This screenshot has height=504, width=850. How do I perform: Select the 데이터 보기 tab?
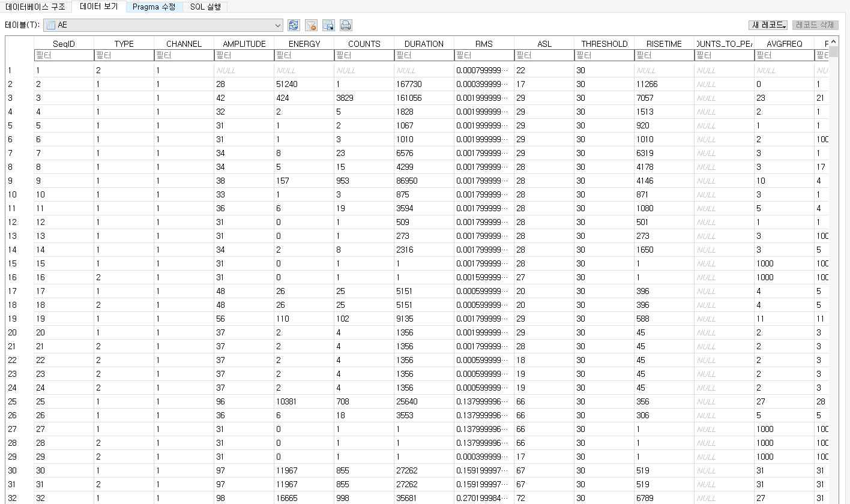[x=99, y=7]
